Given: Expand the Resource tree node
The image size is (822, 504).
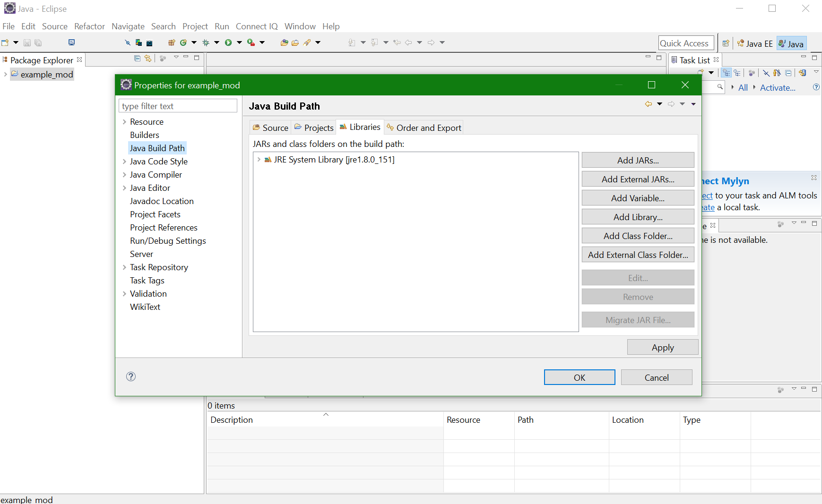Looking at the screenshot, I should 124,122.
